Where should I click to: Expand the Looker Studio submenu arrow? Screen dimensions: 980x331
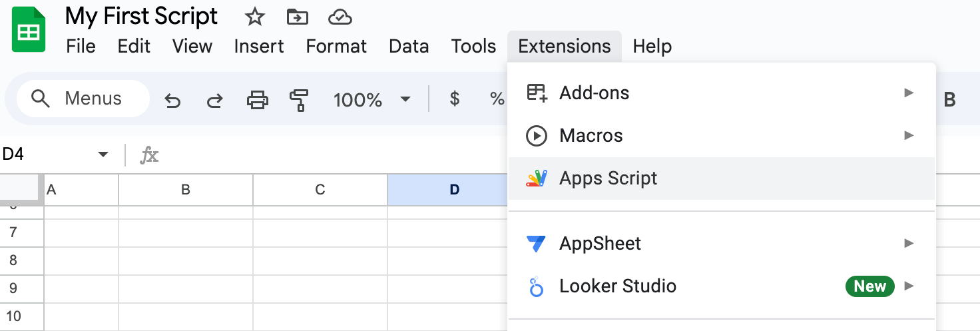pos(909,286)
